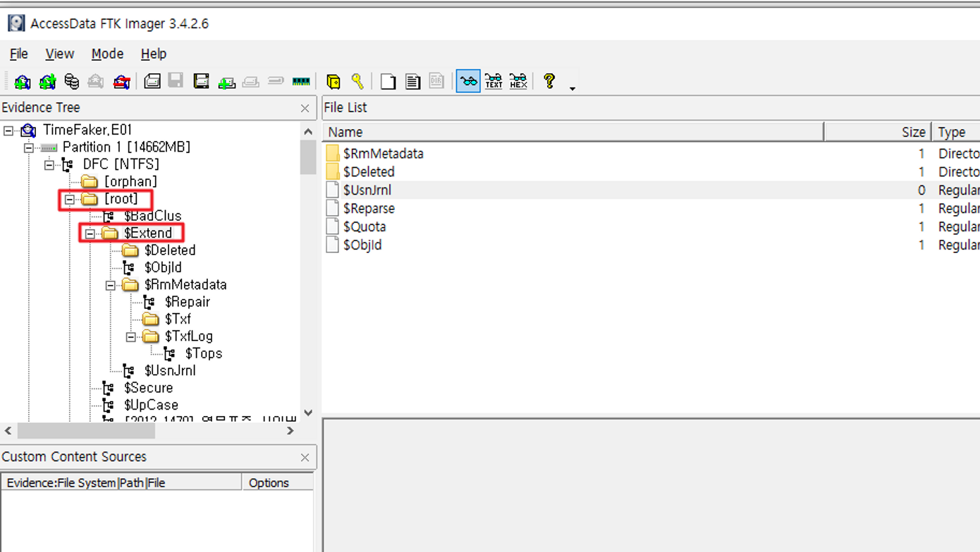Collapse the $TxfLog tree node
This screenshot has height=552, width=980.
point(131,337)
